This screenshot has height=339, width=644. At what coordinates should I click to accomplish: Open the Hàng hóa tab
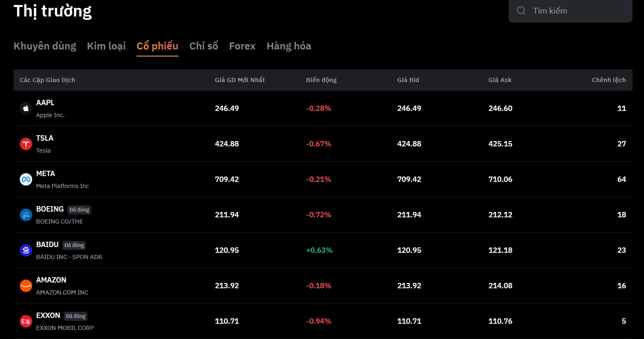289,46
